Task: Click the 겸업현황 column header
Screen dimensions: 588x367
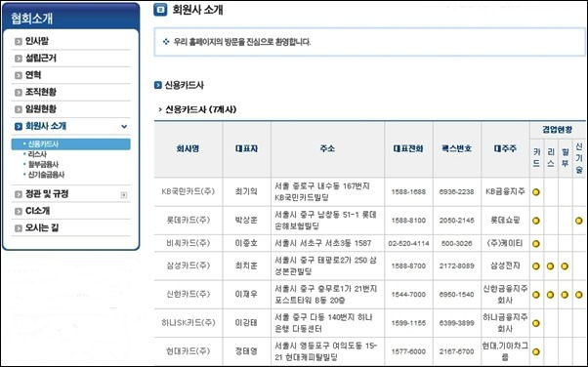Action: 558,130
